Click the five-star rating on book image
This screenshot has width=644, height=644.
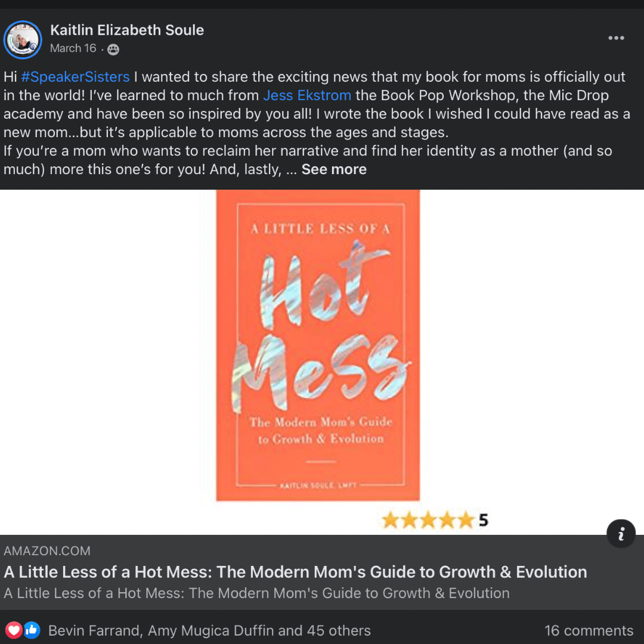[428, 520]
